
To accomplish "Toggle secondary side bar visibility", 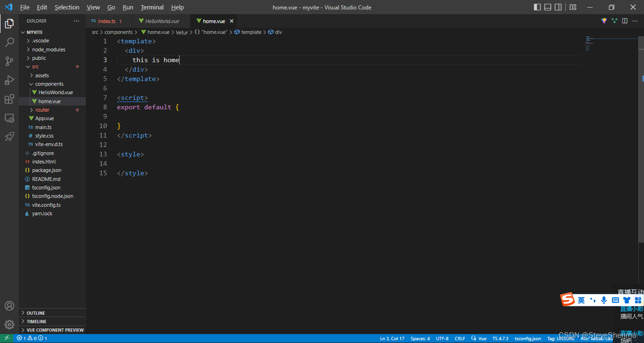I will point(558,7).
